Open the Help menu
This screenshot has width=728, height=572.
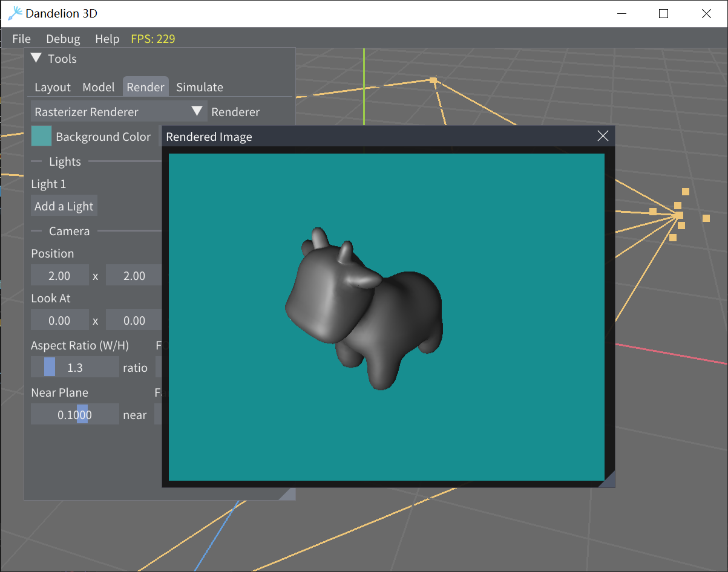pyautogui.click(x=107, y=39)
